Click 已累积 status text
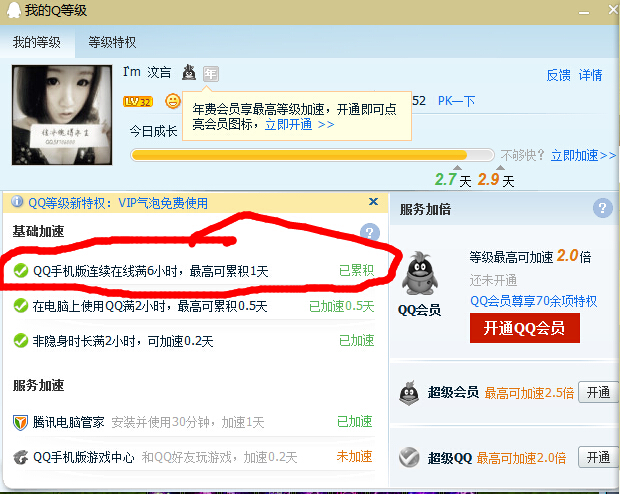Image resolution: width=620 pixels, height=494 pixels. click(x=357, y=271)
